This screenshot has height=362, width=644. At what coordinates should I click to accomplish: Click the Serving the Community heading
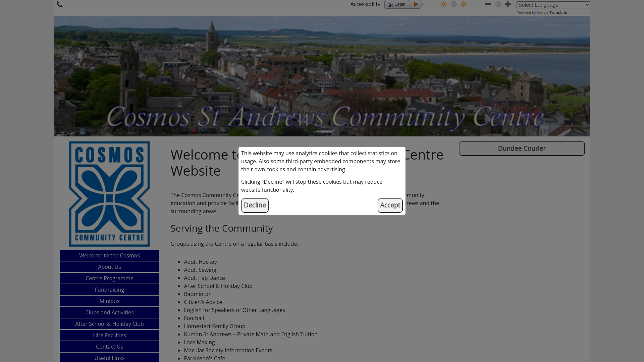(222, 228)
